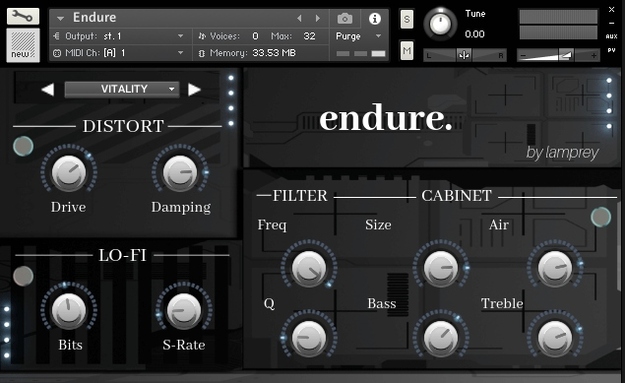This screenshot has width=625, height=383.
Task: Click the voices note icon
Action: pos(202,36)
